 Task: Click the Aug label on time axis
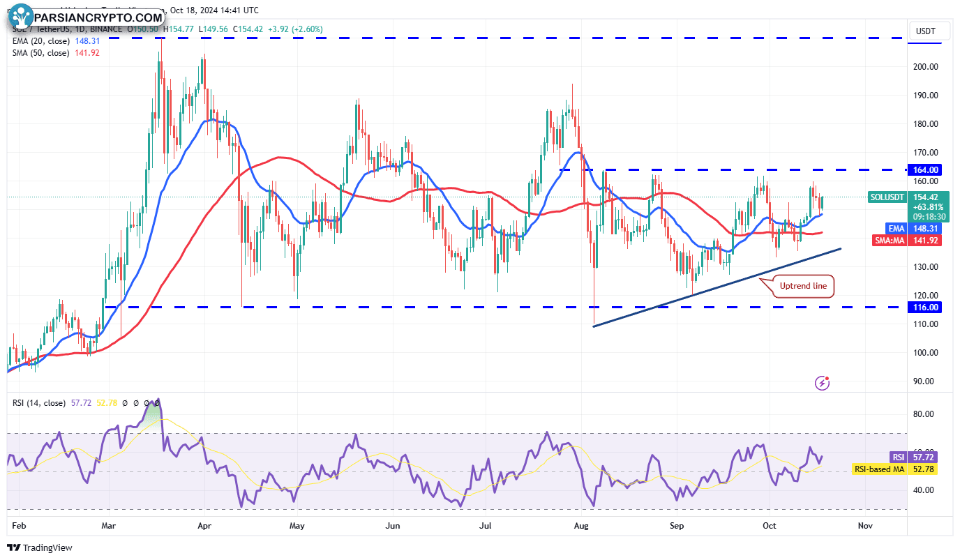[x=582, y=524]
